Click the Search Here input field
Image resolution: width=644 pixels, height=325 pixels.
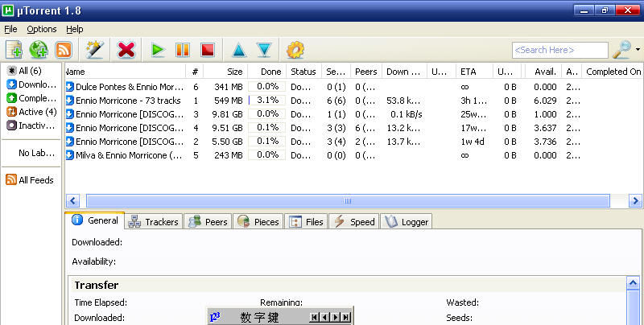(x=559, y=50)
